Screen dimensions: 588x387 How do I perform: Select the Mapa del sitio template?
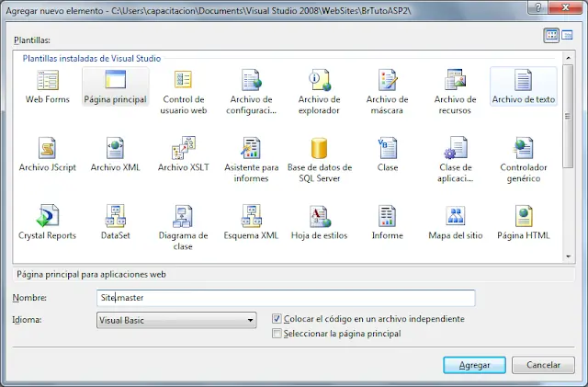click(x=456, y=222)
